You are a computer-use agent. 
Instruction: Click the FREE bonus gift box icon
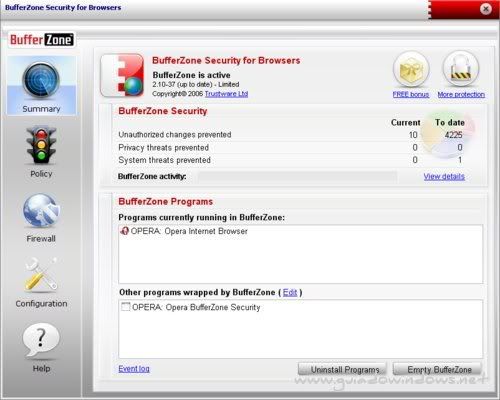pos(411,70)
